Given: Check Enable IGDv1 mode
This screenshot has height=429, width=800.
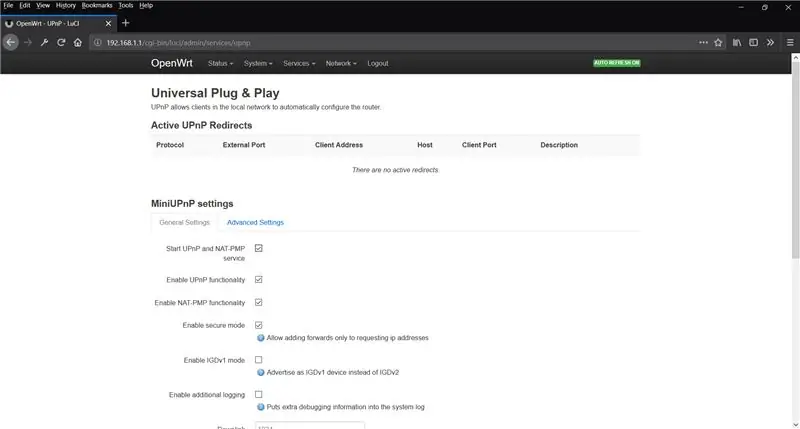Looking at the screenshot, I should (x=259, y=360).
